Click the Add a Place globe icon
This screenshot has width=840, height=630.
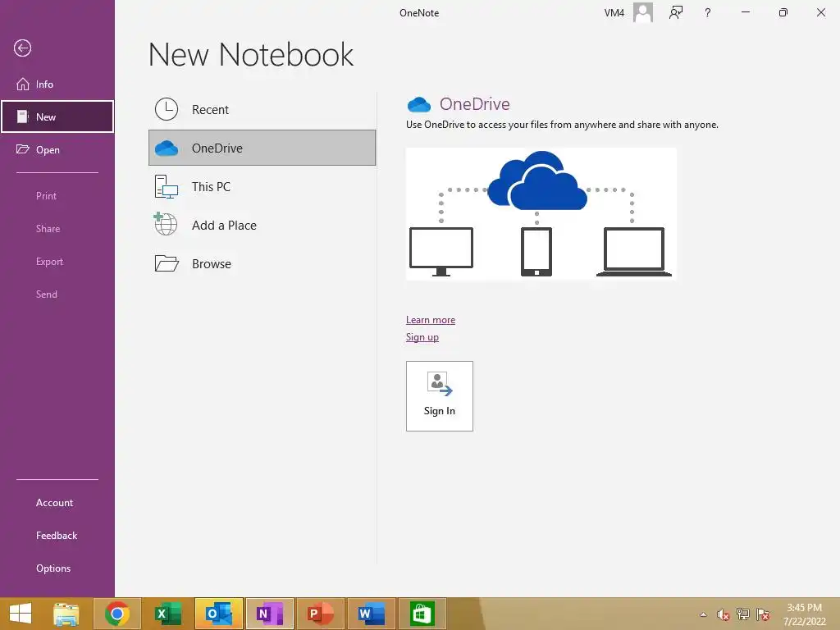click(166, 224)
